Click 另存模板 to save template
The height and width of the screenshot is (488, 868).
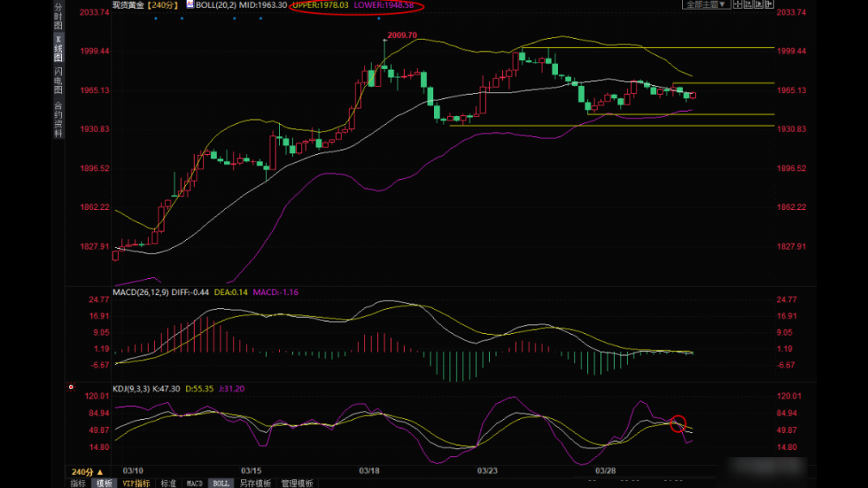pos(255,483)
